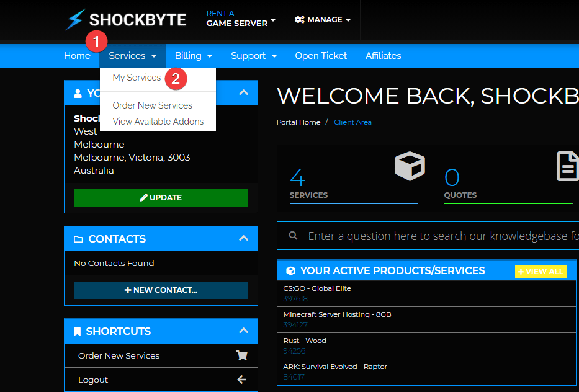Open the Billing dropdown menu
The height and width of the screenshot is (392, 579).
click(193, 55)
